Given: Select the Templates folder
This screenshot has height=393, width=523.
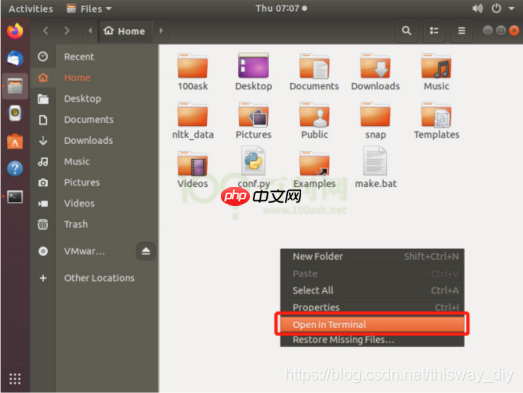Looking at the screenshot, I should 436,120.
